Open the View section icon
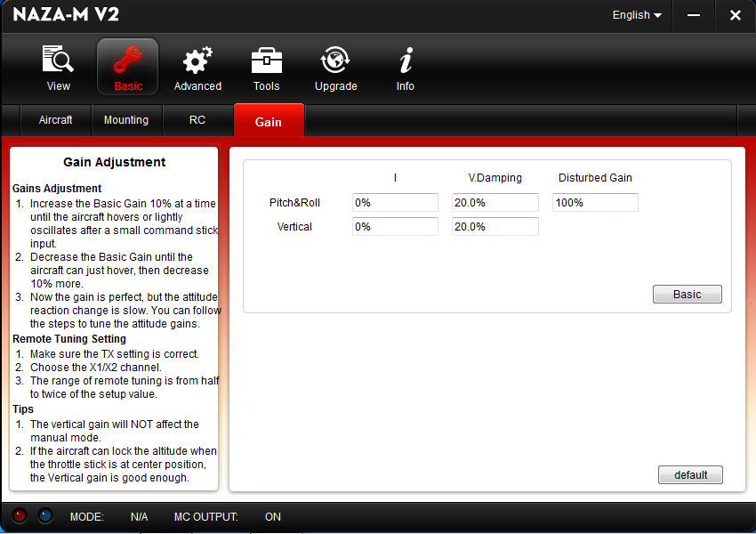Image resolution: width=756 pixels, height=534 pixels. pyautogui.click(x=59, y=68)
